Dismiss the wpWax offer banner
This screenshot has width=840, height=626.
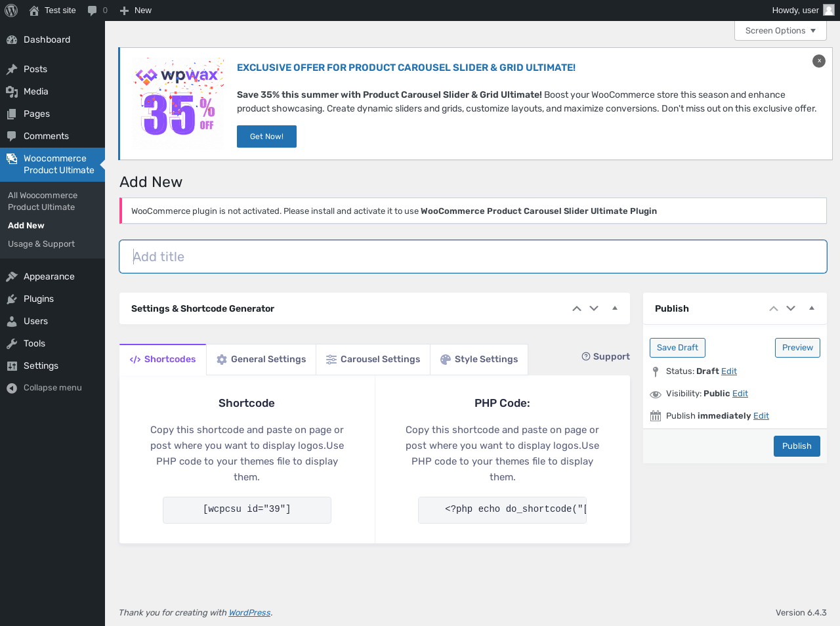pos(819,60)
